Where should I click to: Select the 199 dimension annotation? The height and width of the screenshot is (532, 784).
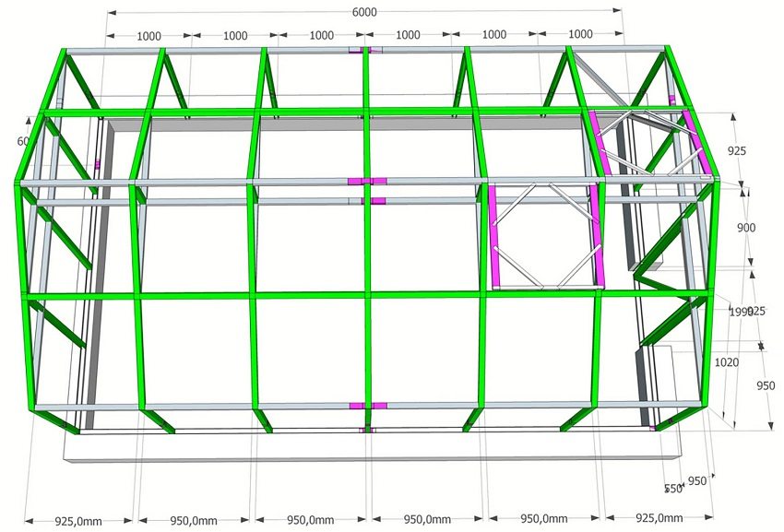click(x=733, y=312)
